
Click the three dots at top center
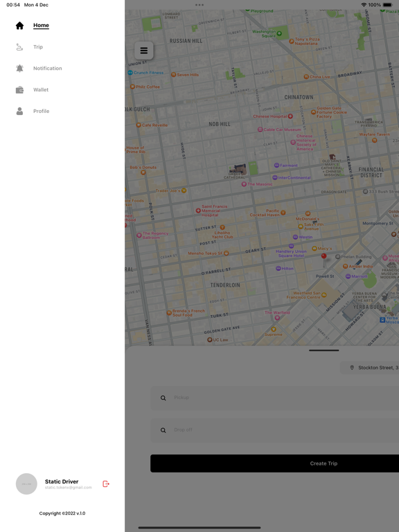pos(199,5)
